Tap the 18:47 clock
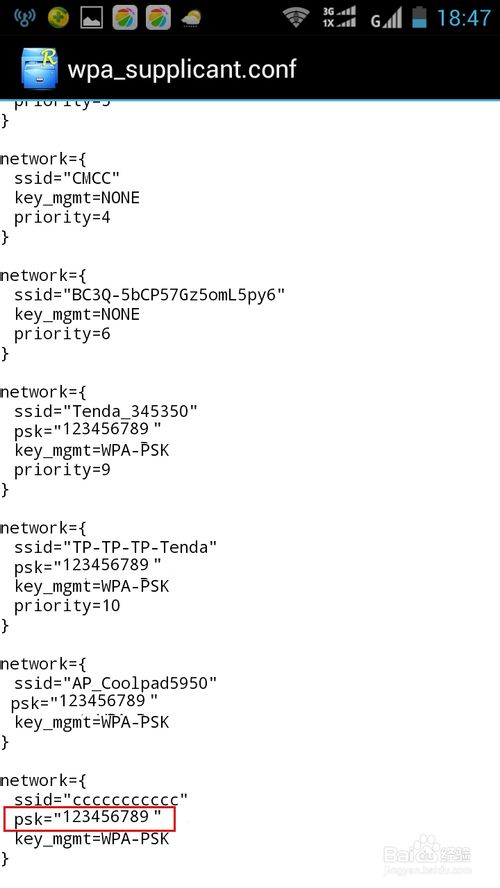 coord(464,18)
